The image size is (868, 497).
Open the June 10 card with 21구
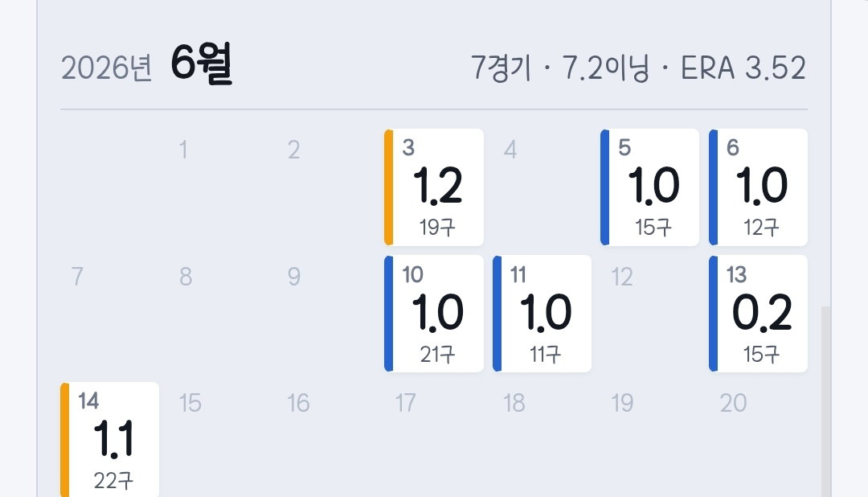pyautogui.click(x=434, y=314)
